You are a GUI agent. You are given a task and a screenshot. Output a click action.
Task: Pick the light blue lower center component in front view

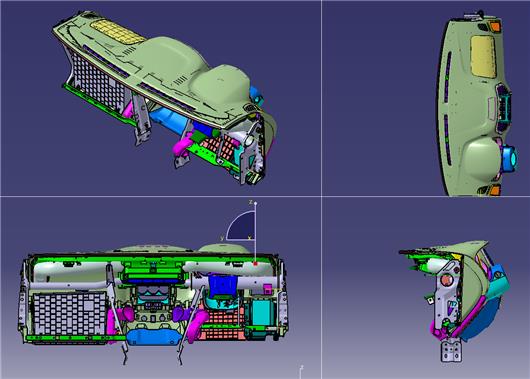(x=154, y=337)
